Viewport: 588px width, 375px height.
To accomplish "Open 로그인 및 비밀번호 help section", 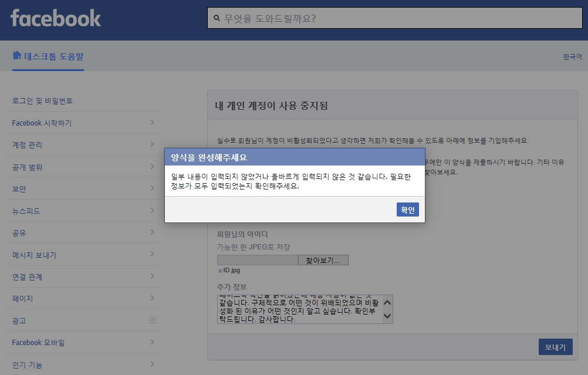I will click(x=42, y=101).
